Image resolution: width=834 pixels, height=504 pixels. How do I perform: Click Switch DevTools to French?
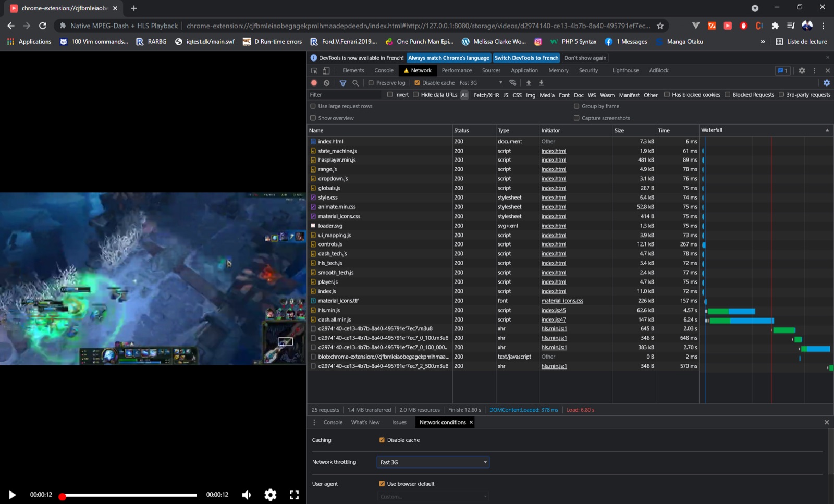pos(526,58)
